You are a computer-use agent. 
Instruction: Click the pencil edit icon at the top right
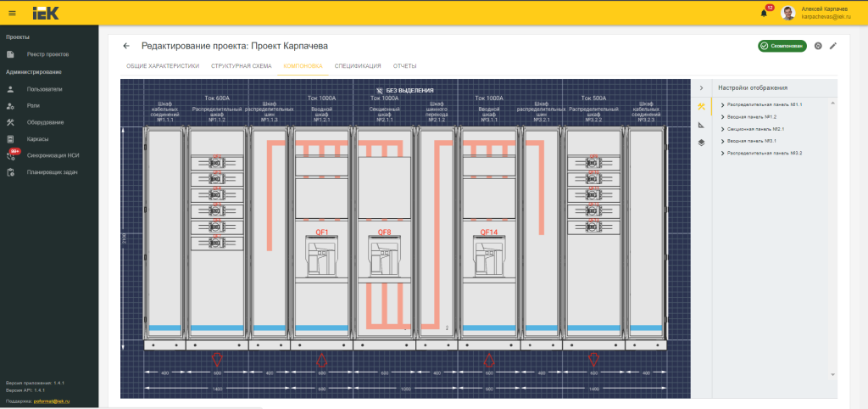point(832,46)
